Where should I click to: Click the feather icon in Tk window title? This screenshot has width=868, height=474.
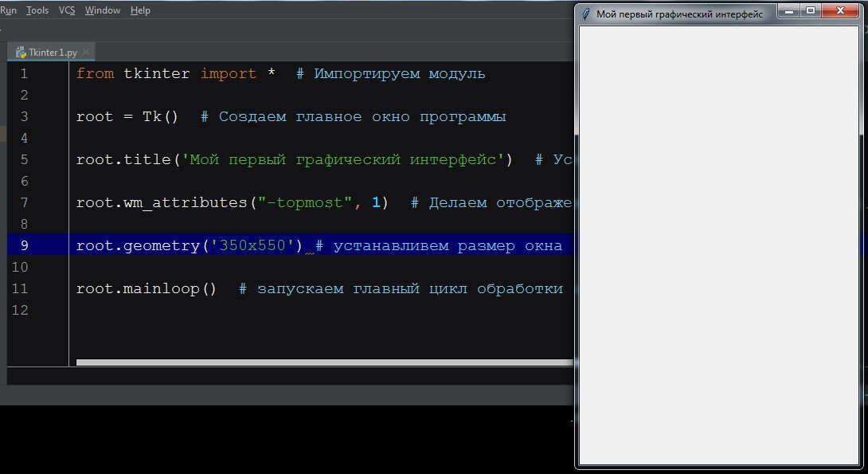coord(585,14)
